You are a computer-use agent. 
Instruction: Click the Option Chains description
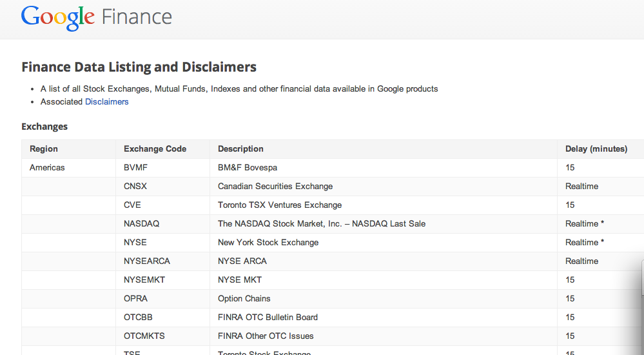point(244,299)
